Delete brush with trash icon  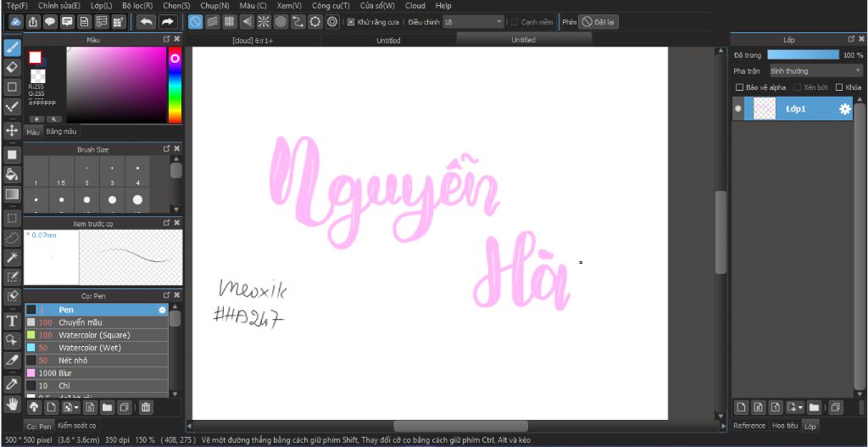pyautogui.click(x=145, y=408)
